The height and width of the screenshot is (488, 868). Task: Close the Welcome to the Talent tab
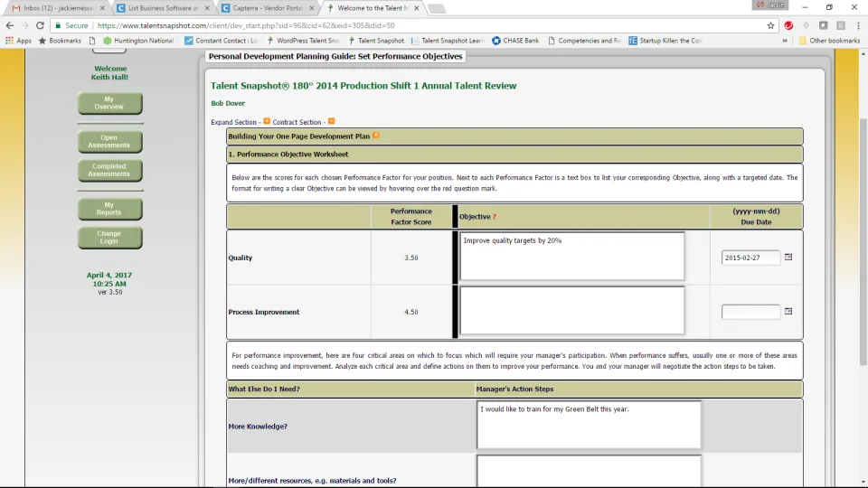416,8
